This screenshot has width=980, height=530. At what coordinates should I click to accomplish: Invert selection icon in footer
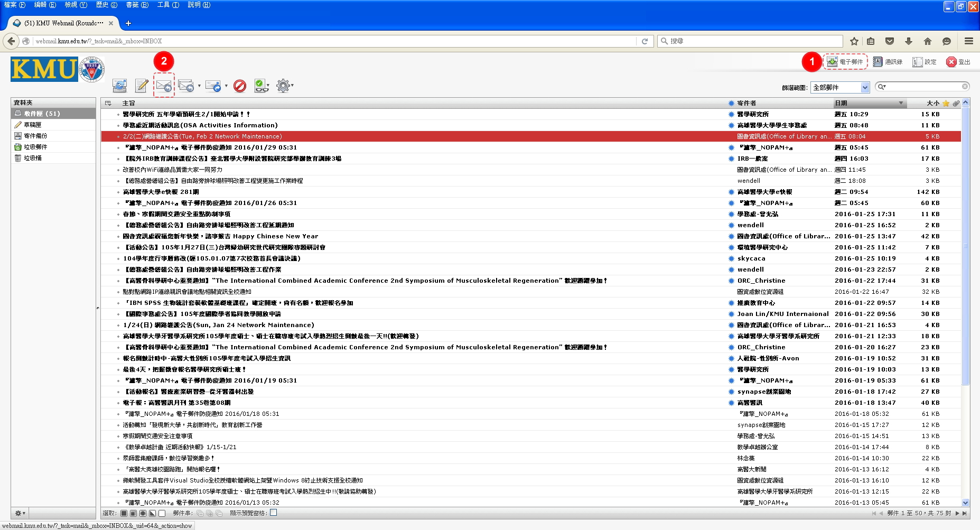pyautogui.click(x=152, y=513)
